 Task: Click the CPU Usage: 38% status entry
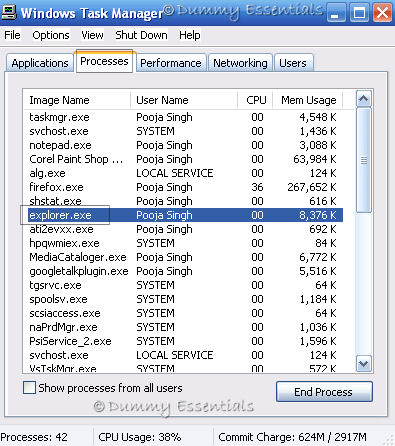[140, 437]
